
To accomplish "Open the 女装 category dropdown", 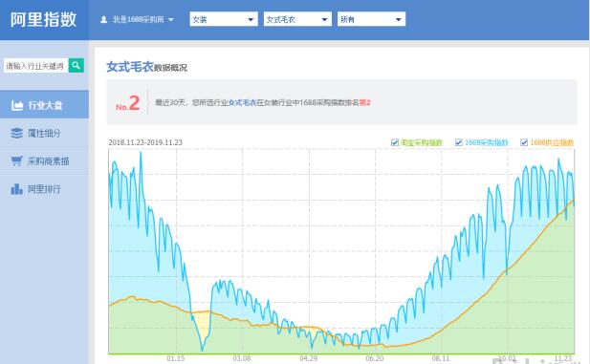I will click(224, 19).
